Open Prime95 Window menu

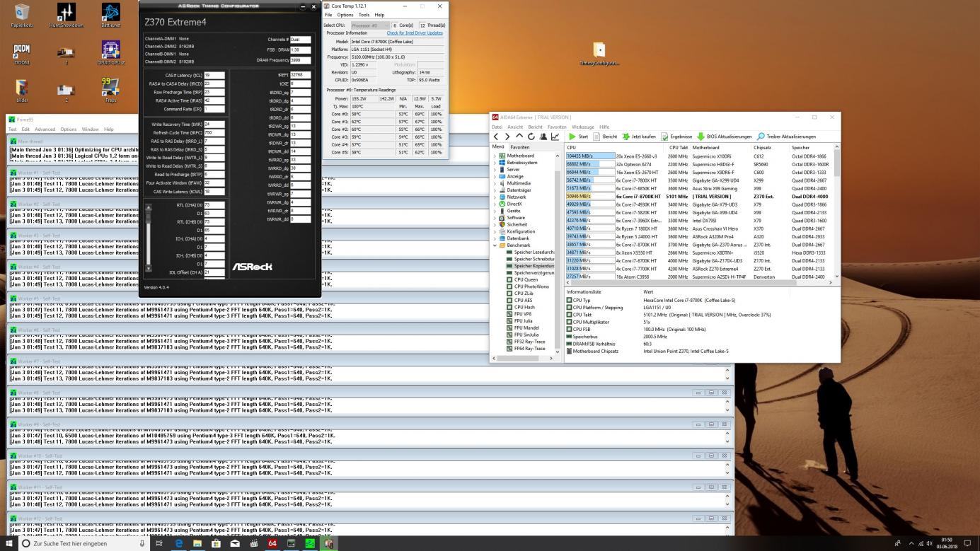click(x=90, y=129)
